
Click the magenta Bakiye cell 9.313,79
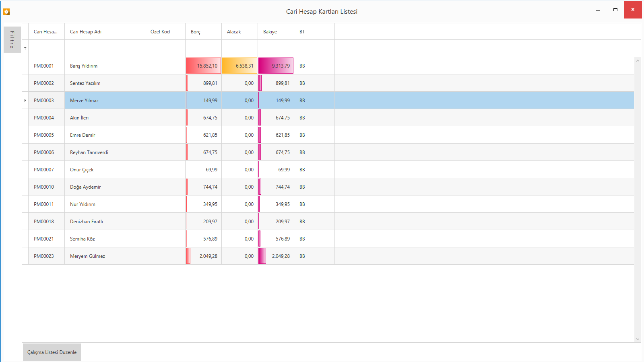coord(276,66)
